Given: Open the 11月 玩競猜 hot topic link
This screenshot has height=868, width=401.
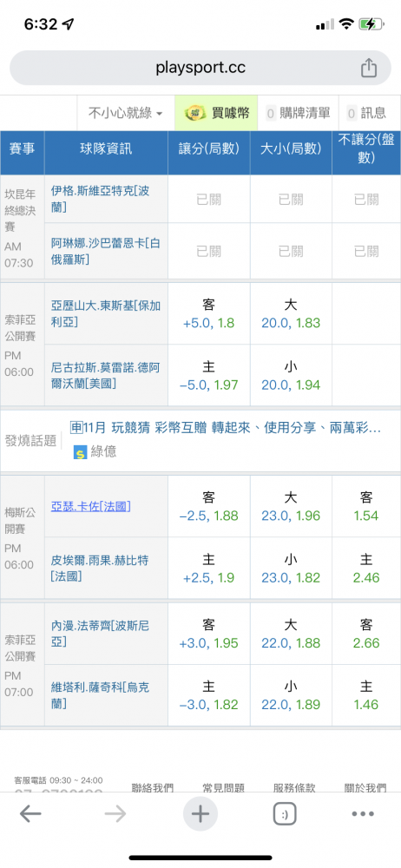Looking at the screenshot, I should point(226,428).
